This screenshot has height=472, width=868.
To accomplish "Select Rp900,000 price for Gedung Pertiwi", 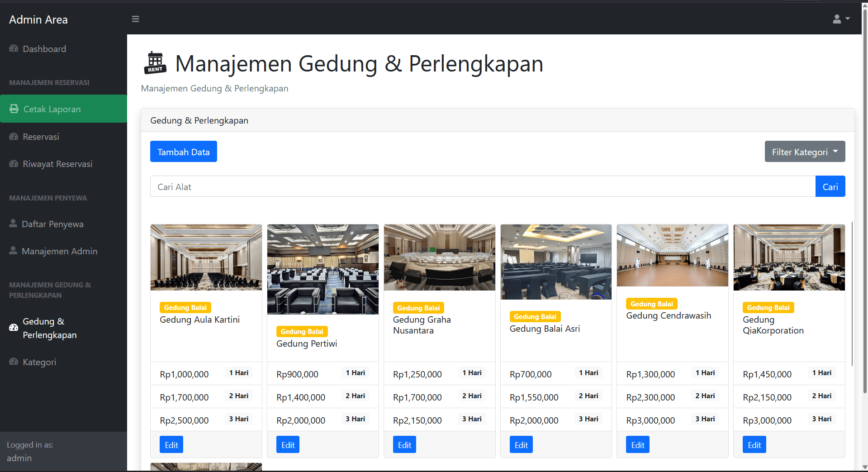I will pyautogui.click(x=297, y=374).
